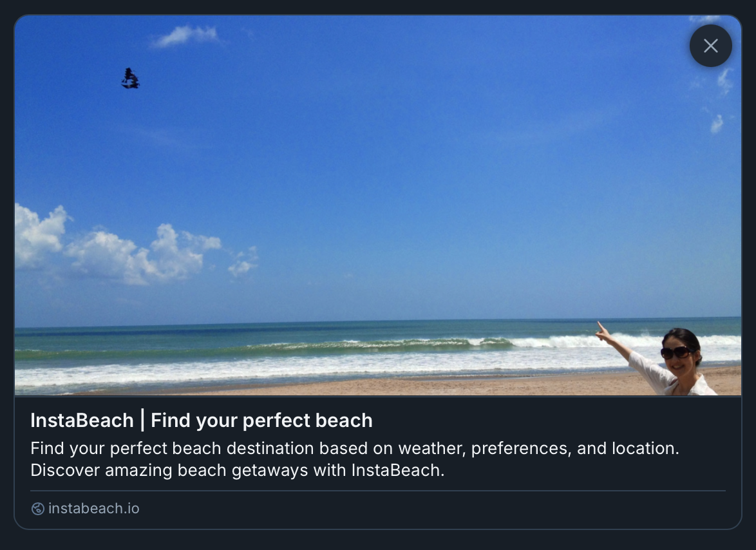The image size is (756, 550).
Task: Click the circular dark close icon overlay
Action: [x=710, y=46]
